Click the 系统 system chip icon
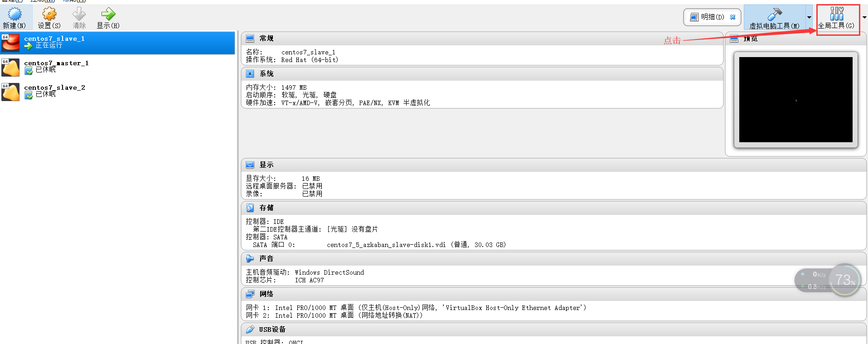Image resolution: width=868 pixels, height=344 pixels. pyautogui.click(x=250, y=74)
